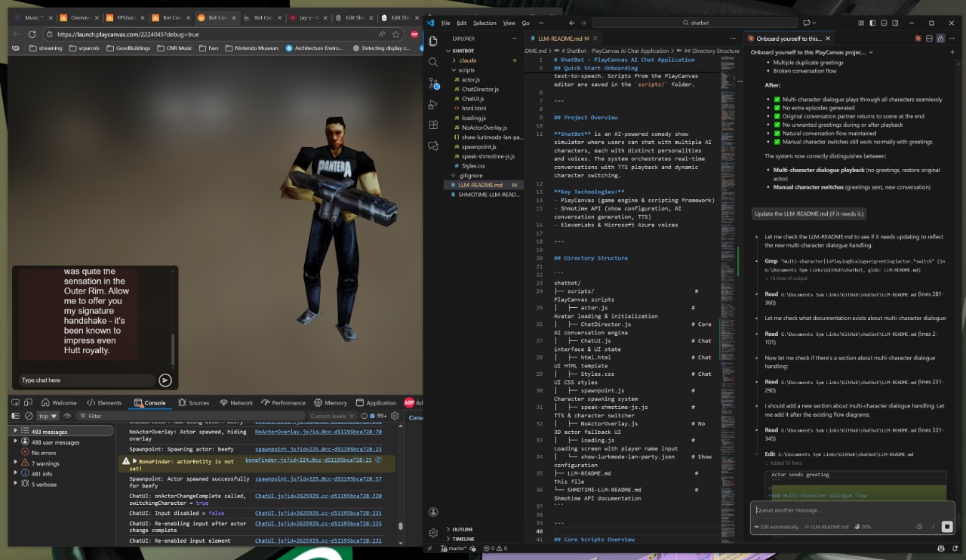
Task: Expand the 481 info group
Action: (16, 474)
